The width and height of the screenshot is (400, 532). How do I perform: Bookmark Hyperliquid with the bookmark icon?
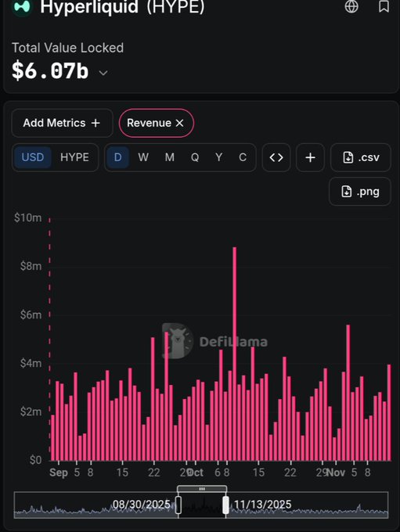384,6
